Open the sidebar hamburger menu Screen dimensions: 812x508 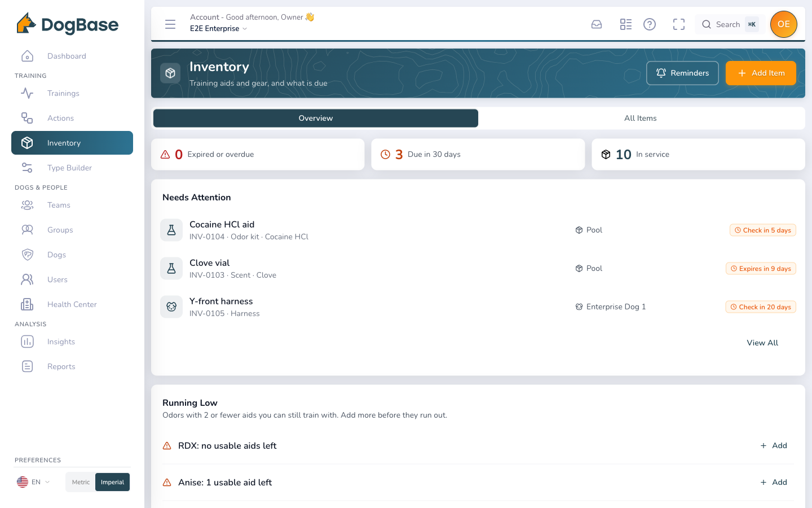pos(170,24)
